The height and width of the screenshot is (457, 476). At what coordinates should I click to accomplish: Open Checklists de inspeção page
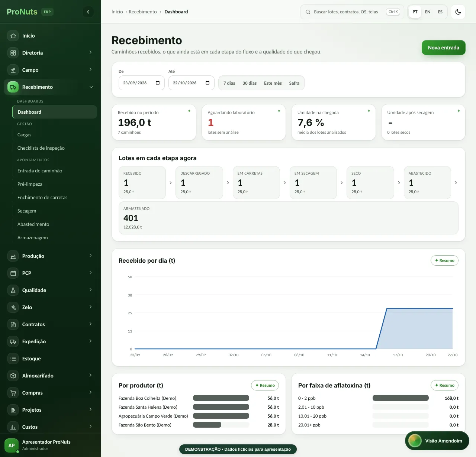(55, 148)
